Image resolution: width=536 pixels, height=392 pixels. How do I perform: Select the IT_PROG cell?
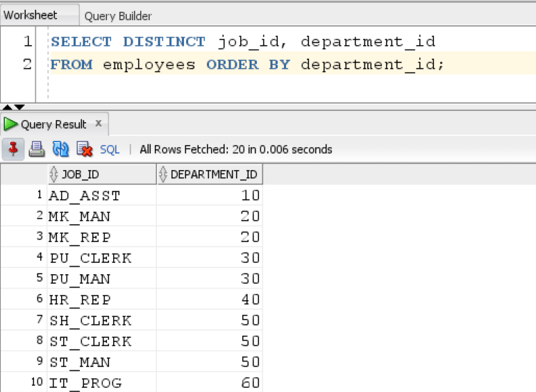click(102, 383)
